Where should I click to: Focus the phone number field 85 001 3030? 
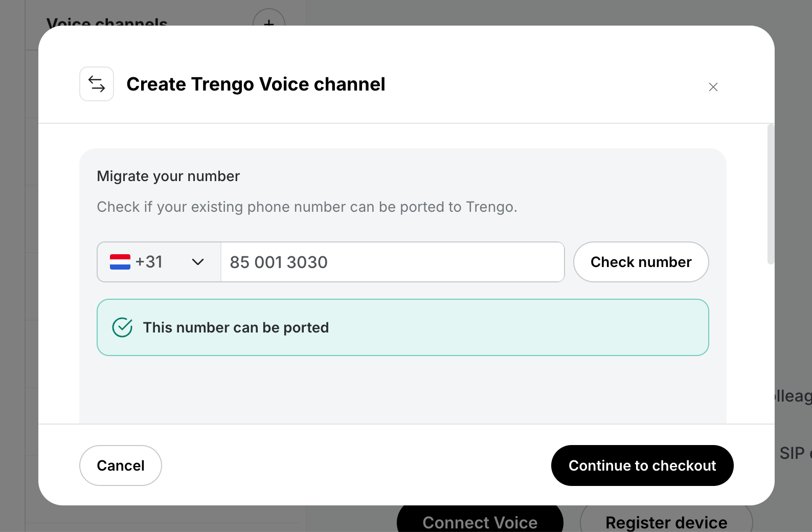click(x=393, y=262)
